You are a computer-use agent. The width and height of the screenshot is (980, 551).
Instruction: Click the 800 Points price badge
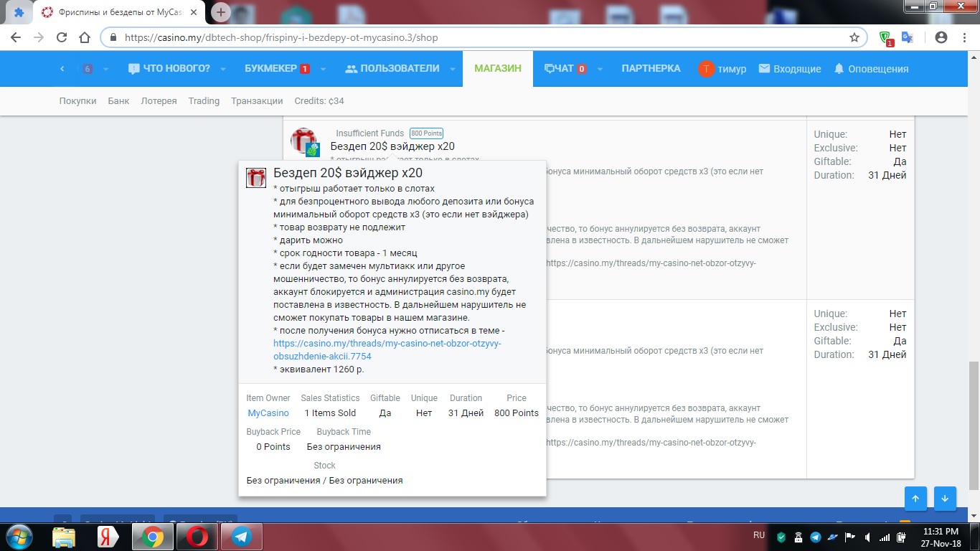click(427, 133)
